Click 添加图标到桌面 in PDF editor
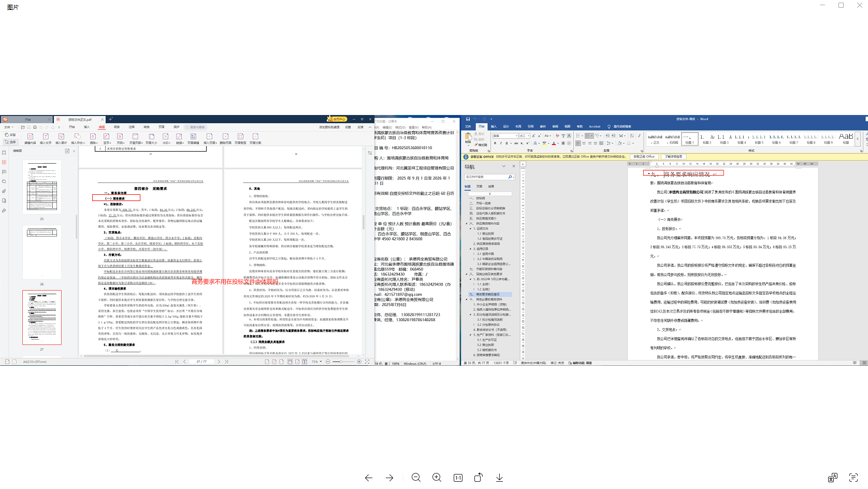The width and height of the screenshot is (868, 489). 329,127
